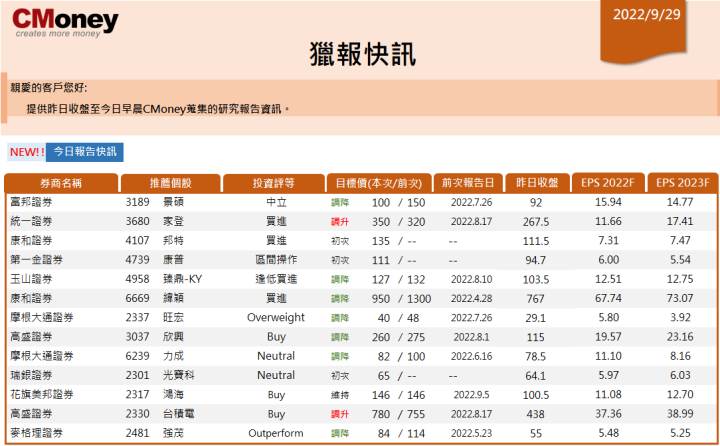Click previous report date 2022.4.28
This screenshot has height=446, width=720.
pyautogui.click(x=471, y=299)
